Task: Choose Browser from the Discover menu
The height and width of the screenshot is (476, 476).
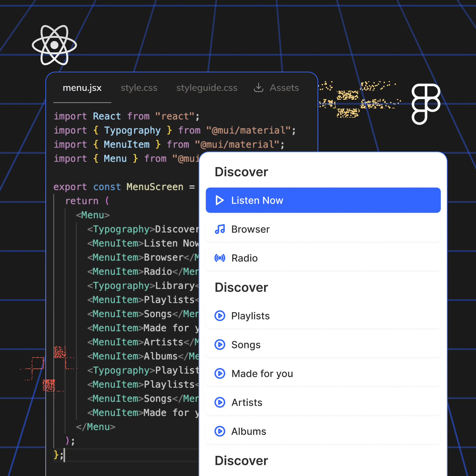Action: tap(323, 229)
